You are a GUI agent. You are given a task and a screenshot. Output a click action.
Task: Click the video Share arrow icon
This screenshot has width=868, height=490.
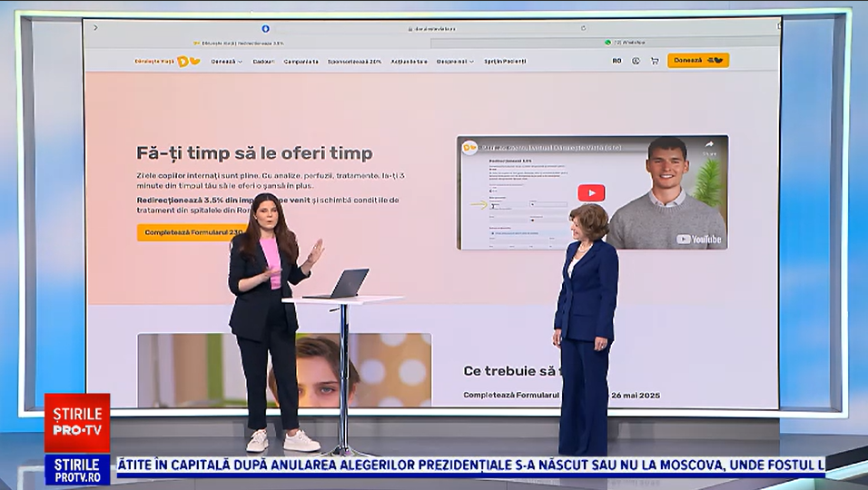point(709,145)
